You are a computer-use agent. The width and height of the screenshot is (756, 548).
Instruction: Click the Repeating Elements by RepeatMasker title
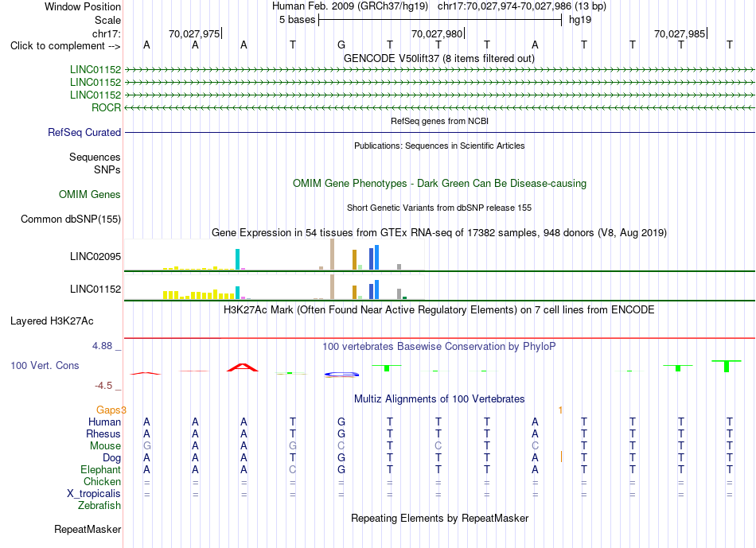(439, 518)
